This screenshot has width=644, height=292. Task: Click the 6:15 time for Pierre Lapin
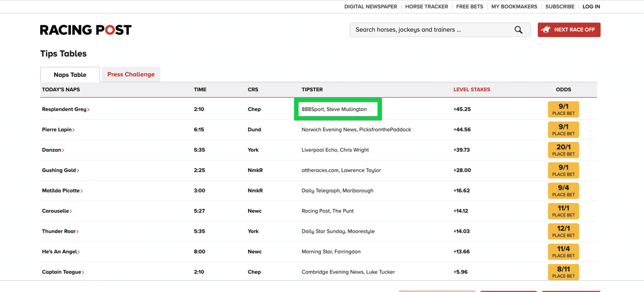click(199, 130)
